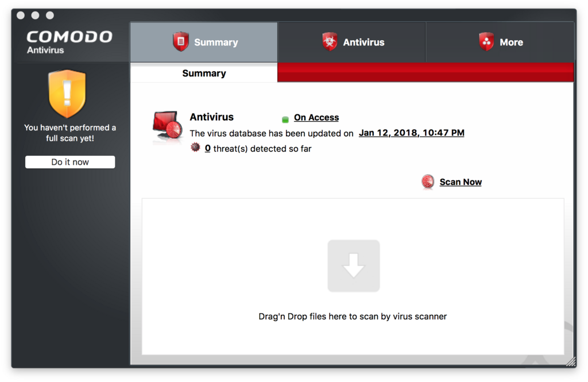Click the COMODO Antivirus logo
The width and height of the screenshot is (588, 382).
(69, 42)
